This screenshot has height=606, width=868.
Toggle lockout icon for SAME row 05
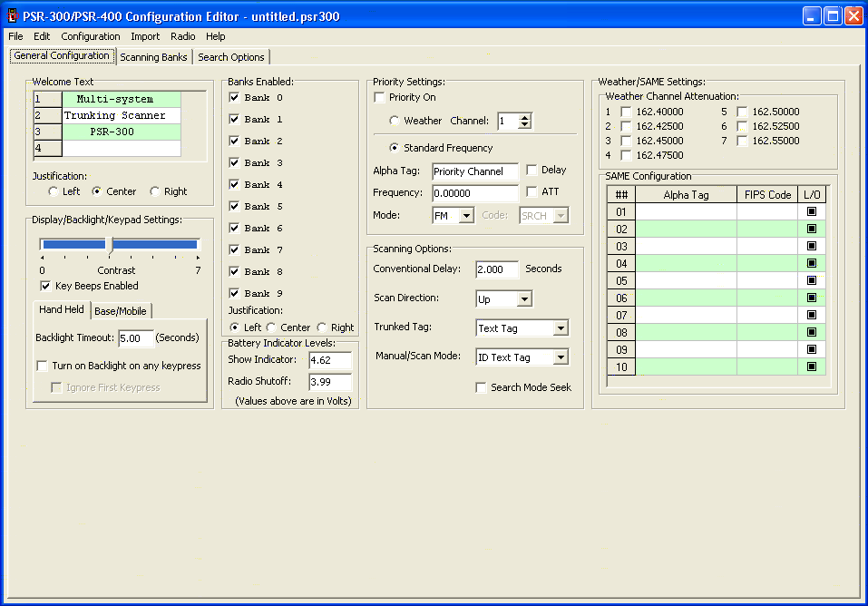[x=812, y=280]
